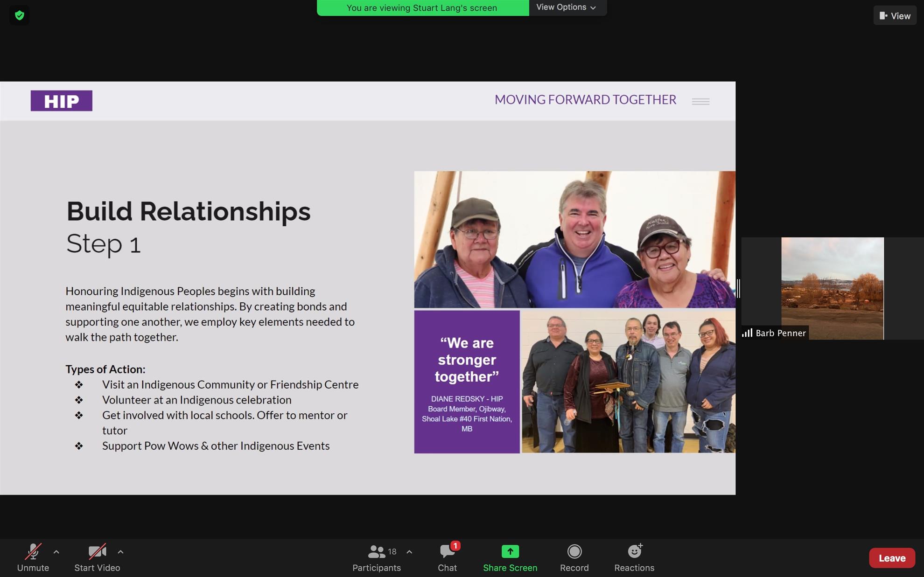Click the green encryption shield icon
This screenshot has height=577, width=924.
(19, 15)
